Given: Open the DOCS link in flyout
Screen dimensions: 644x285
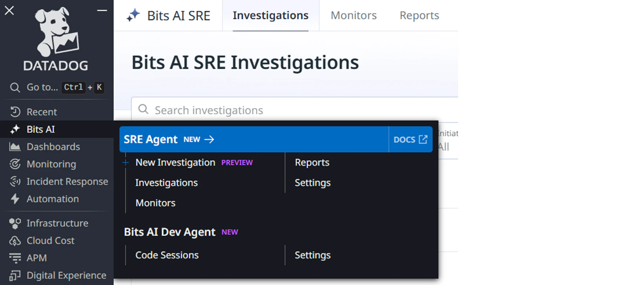Looking at the screenshot, I should click(x=410, y=139).
